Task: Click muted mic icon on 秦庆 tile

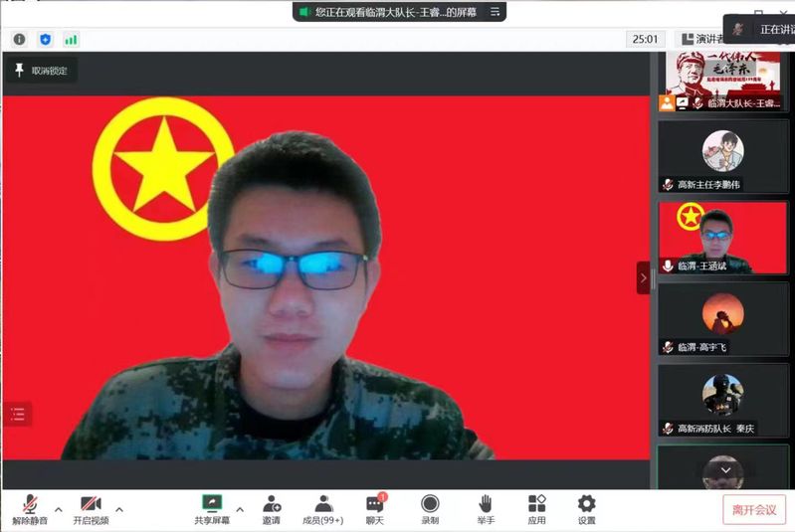Action: coord(668,429)
